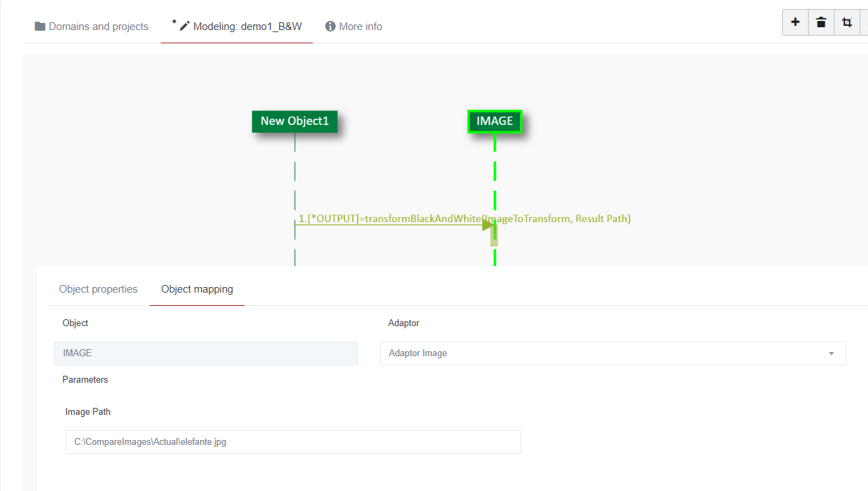868x491 pixels.
Task: Select the New Object1 diagram box
Action: [294, 121]
